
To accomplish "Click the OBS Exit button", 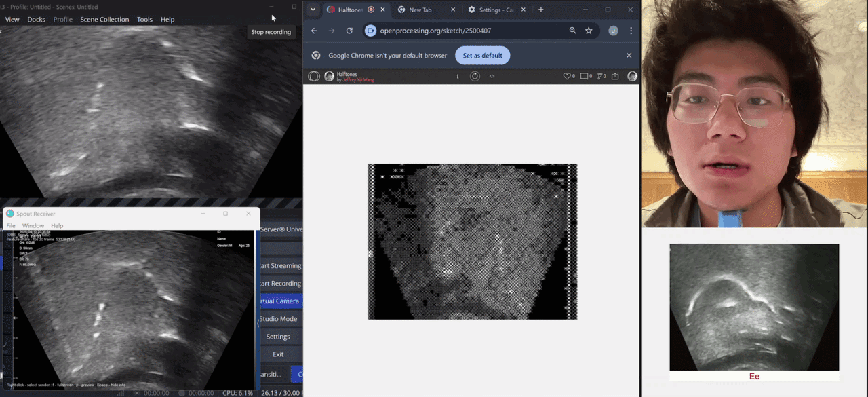I will pos(281,354).
